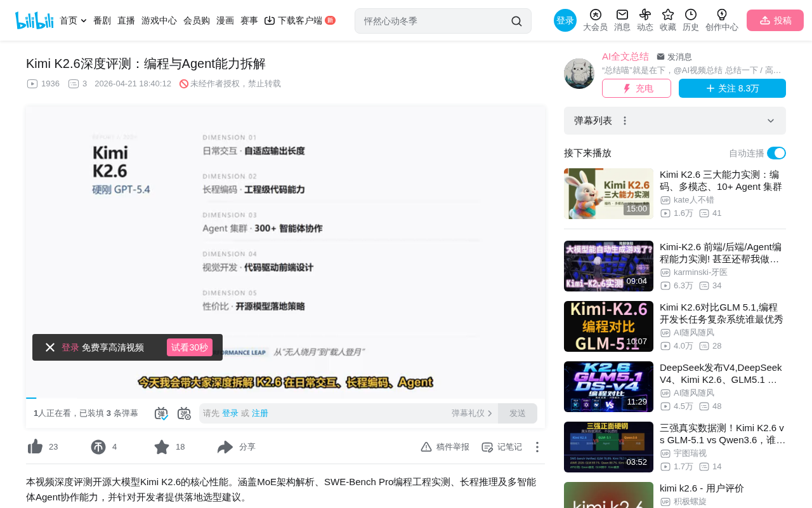Open title 'Kimi K2.6对比GLM 5.1'
Screen dimensions: 812x508
click(x=721, y=313)
